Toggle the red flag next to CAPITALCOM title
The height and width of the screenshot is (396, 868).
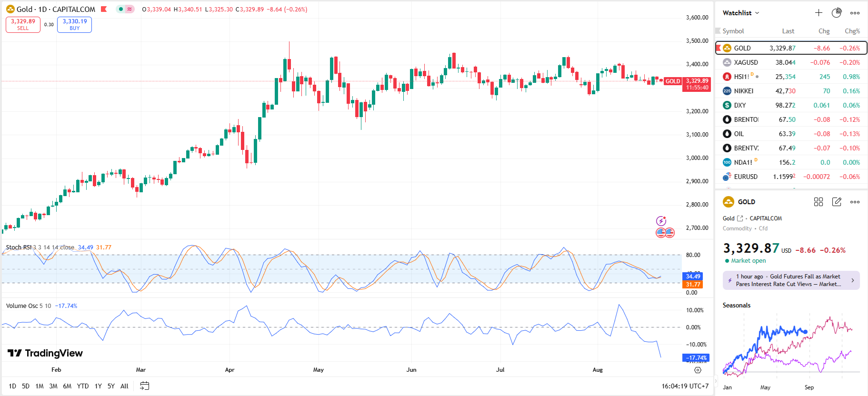point(104,9)
